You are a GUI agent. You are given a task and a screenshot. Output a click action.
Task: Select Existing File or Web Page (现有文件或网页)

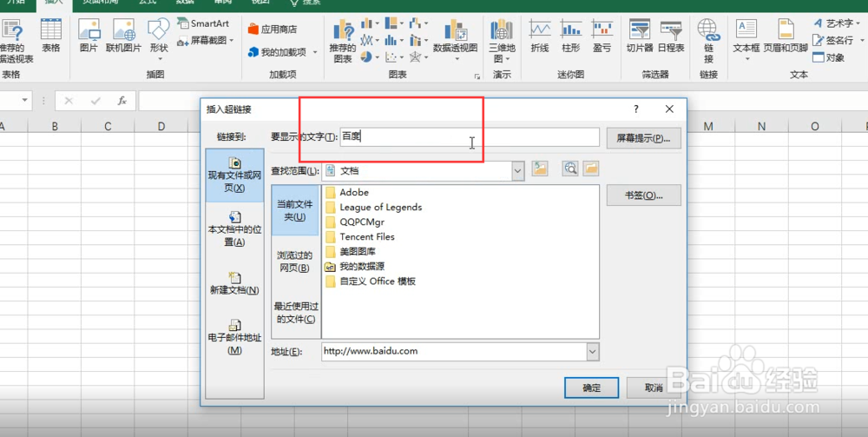pos(234,175)
